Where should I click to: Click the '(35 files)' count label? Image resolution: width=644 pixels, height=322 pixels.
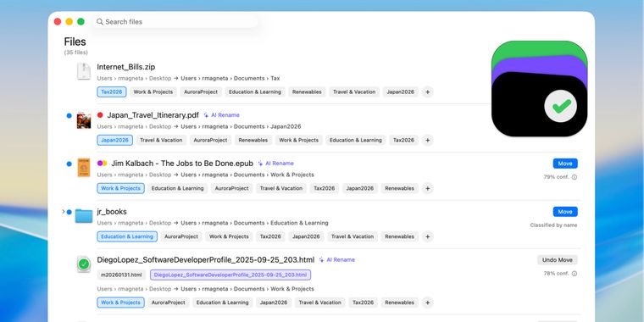[x=76, y=53]
